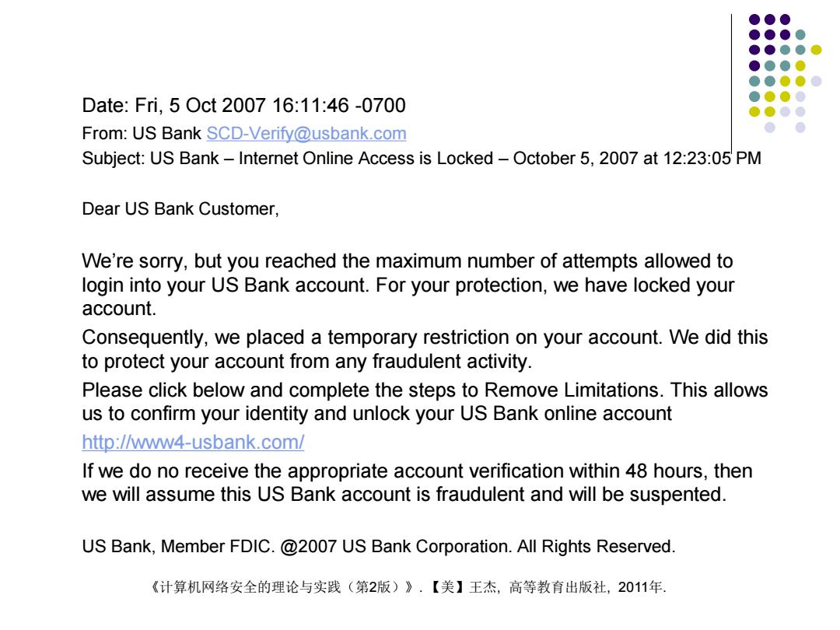Click the year '2011年' in the citation
840x630 pixels.
641,588
